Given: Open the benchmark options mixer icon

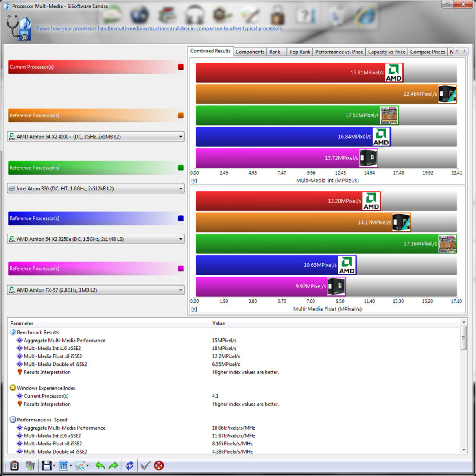Looking at the screenshot, I should [x=14, y=465].
